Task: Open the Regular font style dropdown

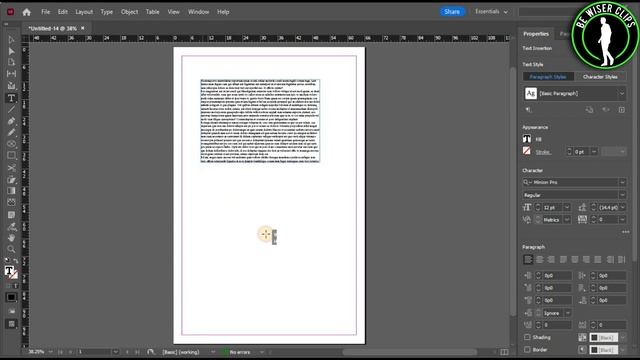Action: (x=622, y=195)
